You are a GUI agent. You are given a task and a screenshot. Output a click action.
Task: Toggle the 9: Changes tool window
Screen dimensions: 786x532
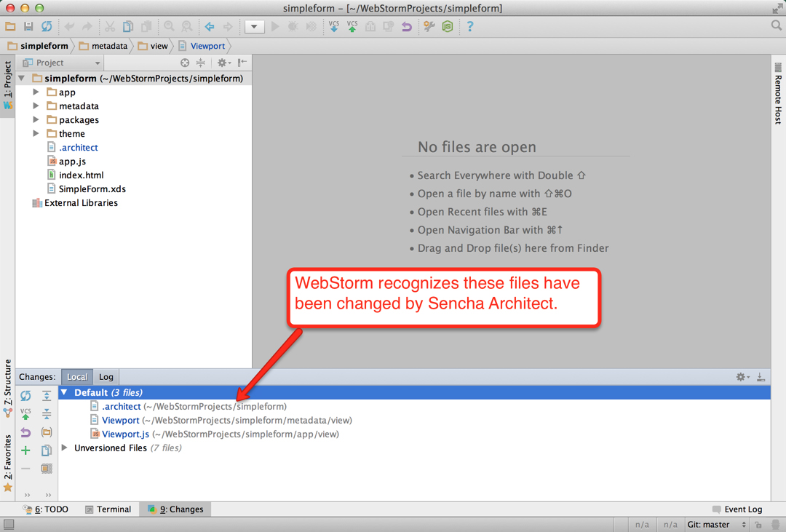pyautogui.click(x=175, y=509)
